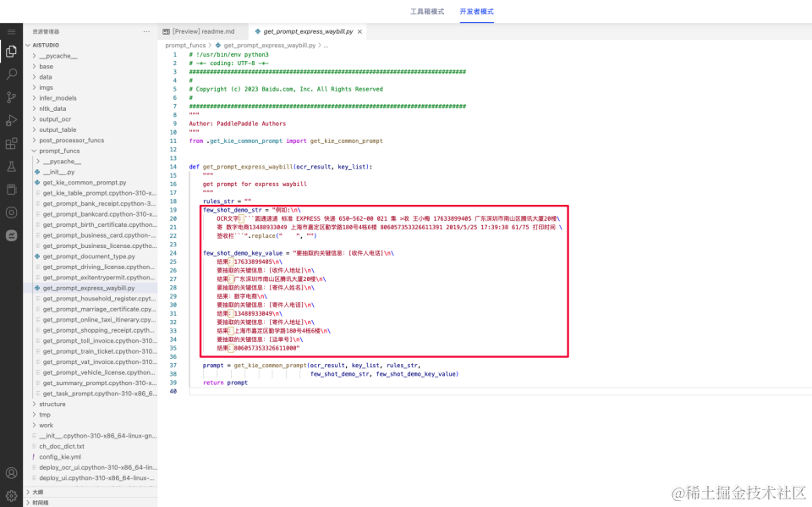Open the Run and Debug icon
The height and width of the screenshot is (507, 812).
click(x=11, y=120)
